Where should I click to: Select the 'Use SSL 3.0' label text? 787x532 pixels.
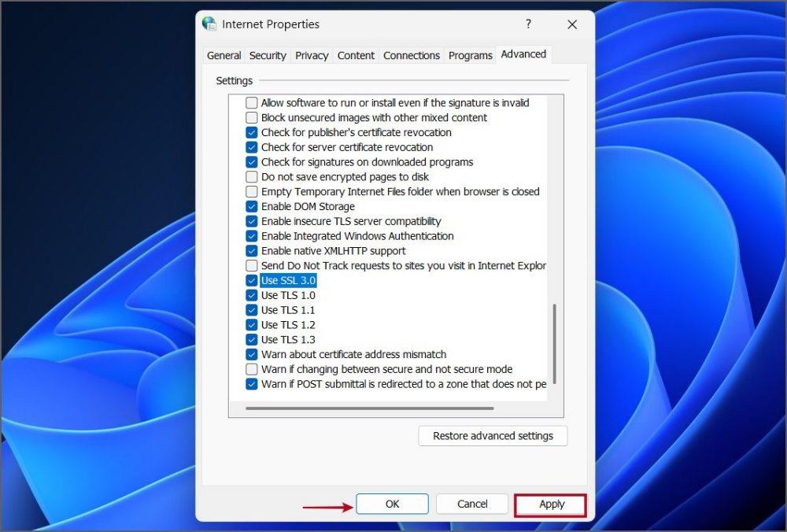pyautogui.click(x=288, y=280)
